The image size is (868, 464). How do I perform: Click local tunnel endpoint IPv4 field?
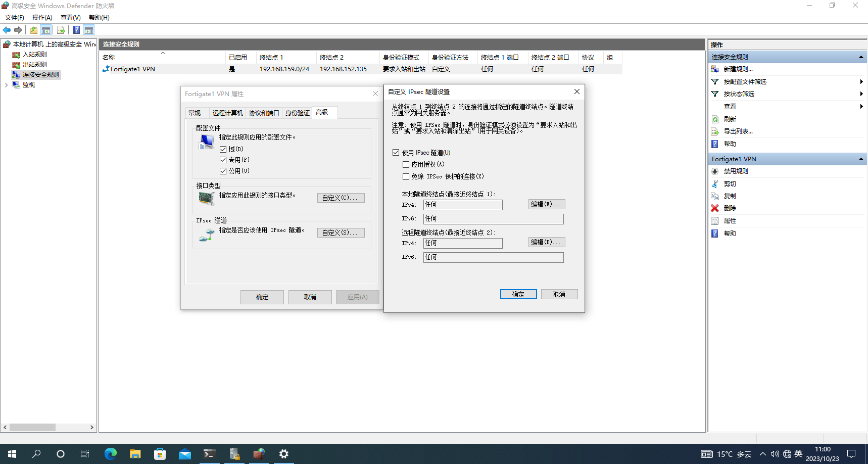tap(463, 205)
